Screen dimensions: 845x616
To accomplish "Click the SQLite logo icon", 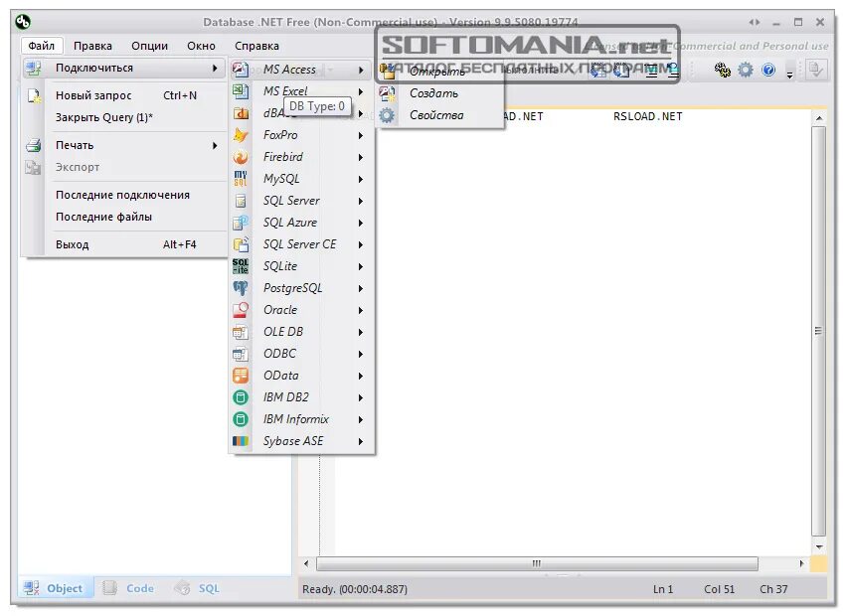I will 241,266.
